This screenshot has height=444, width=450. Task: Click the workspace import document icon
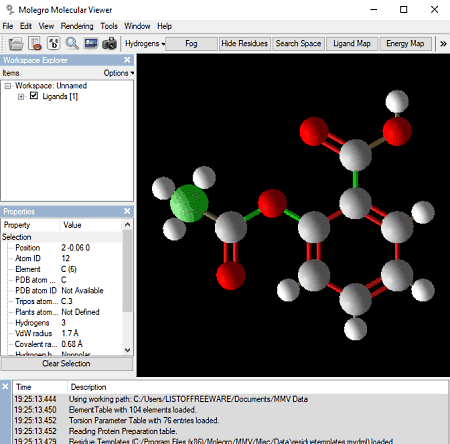click(x=35, y=44)
